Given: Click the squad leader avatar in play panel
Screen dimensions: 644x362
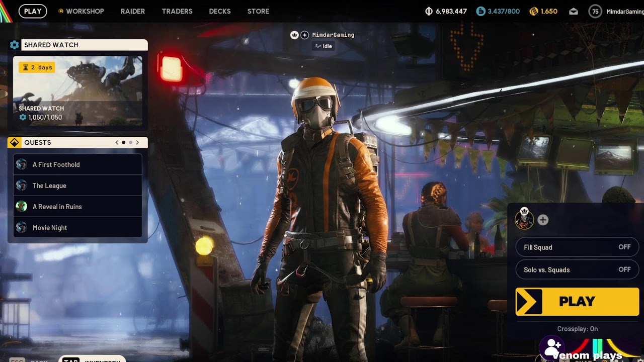Looking at the screenshot, I should coord(524,219).
